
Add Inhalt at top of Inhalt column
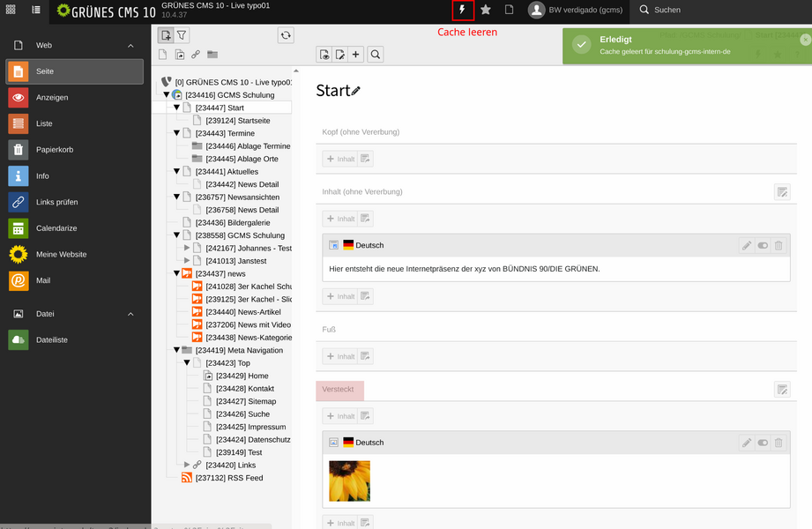(340, 219)
